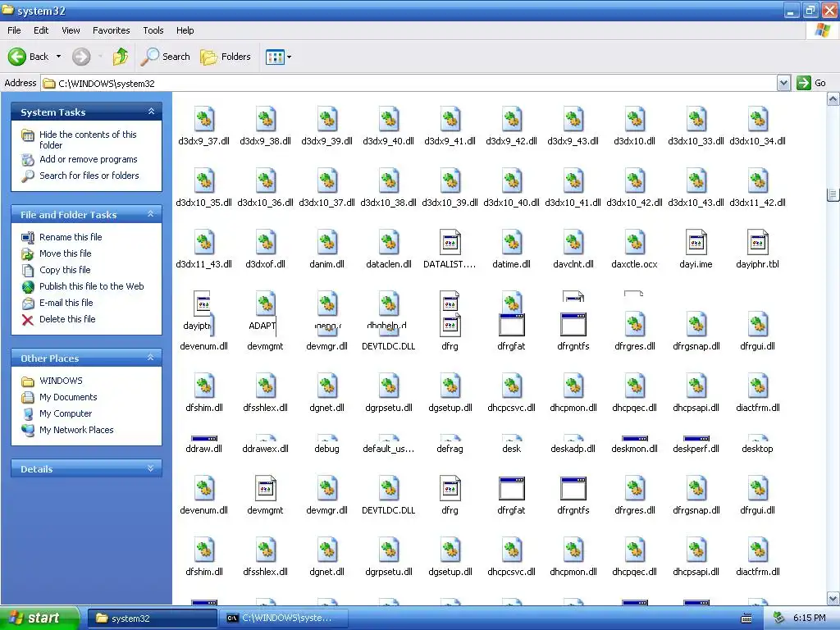
Task: Switch to the command prompt taskbar button
Action: tap(284, 619)
